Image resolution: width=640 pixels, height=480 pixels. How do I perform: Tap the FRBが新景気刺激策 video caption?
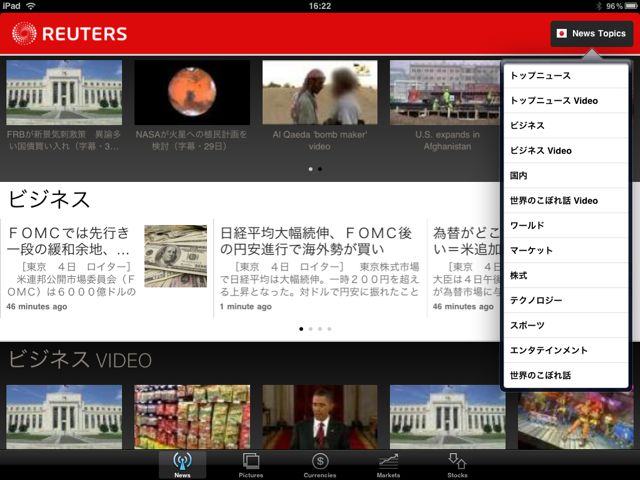[x=64, y=140]
